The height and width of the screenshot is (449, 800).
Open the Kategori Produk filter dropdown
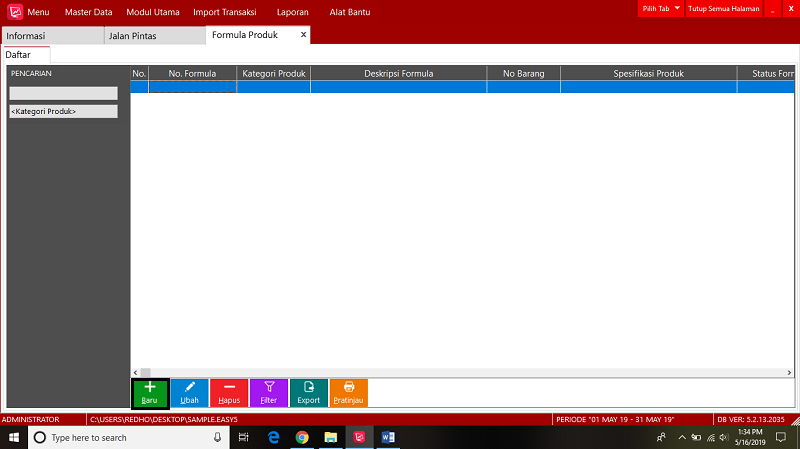(63, 111)
